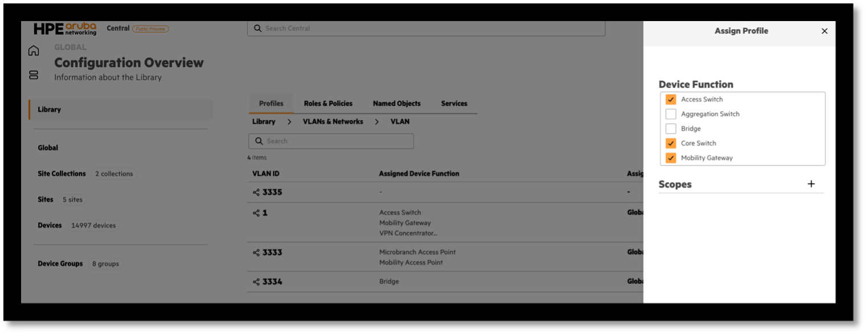Click the VLAN ID column header

[x=266, y=173]
